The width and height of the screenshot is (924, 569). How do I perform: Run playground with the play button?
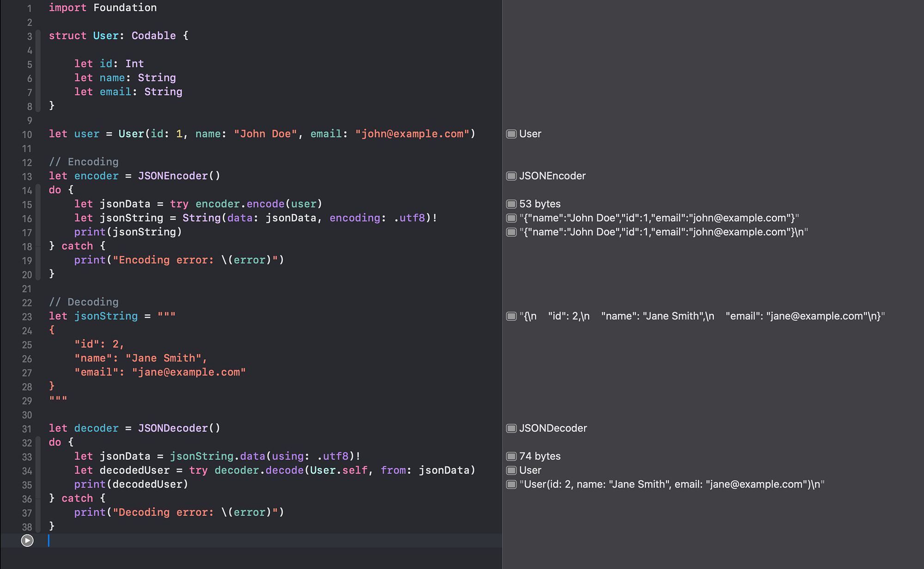[27, 540]
